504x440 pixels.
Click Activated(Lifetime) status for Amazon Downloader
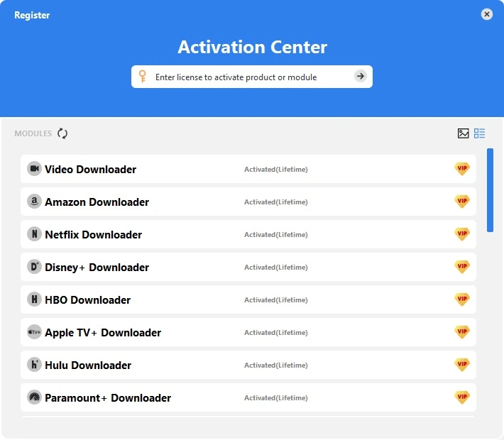(276, 202)
